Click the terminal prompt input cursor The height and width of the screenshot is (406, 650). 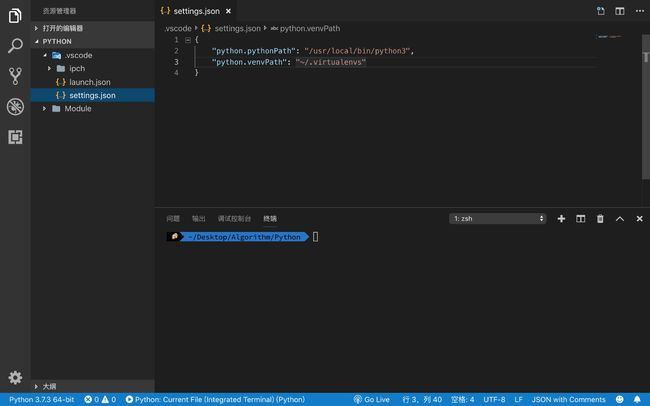pyautogui.click(x=315, y=237)
